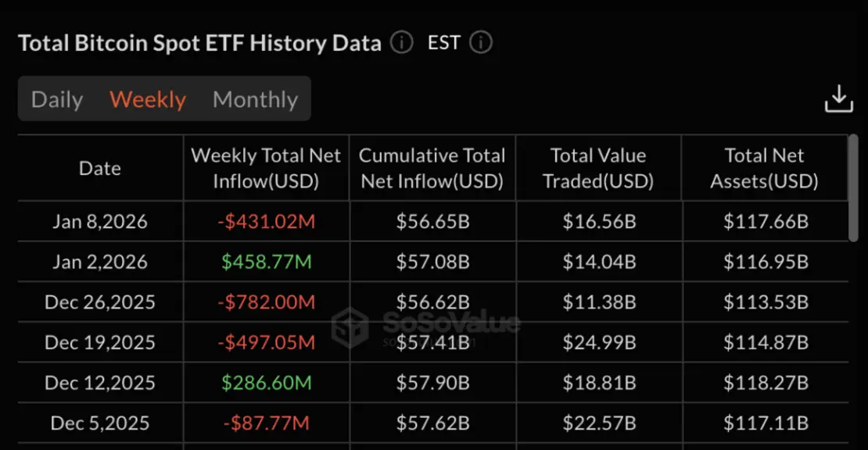
Task: Sort by Weekly Total Net Inflow column
Action: coord(266,168)
